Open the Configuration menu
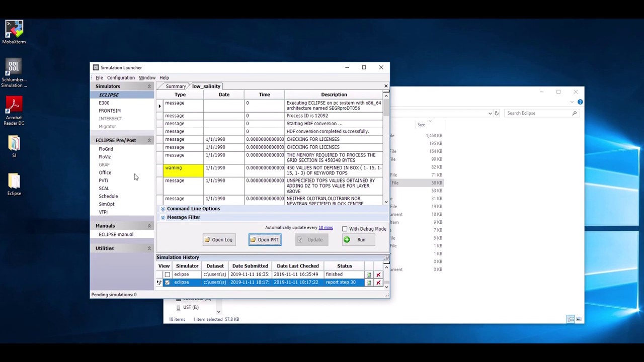This screenshot has width=644, height=362. pyautogui.click(x=121, y=78)
